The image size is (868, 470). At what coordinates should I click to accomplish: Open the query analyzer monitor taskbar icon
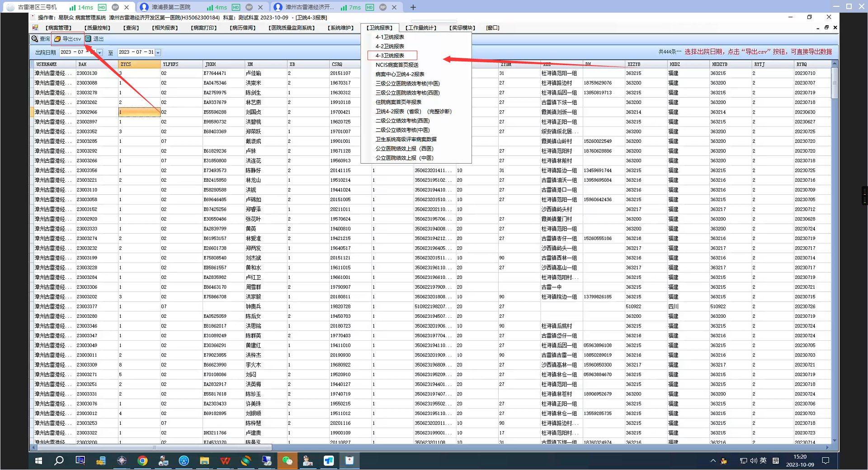pos(80,461)
